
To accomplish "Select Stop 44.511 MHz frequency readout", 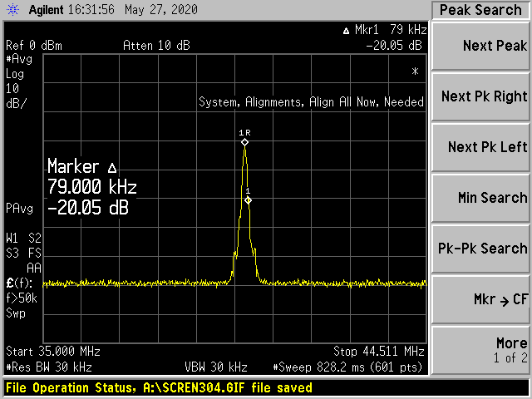I will [378, 351].
